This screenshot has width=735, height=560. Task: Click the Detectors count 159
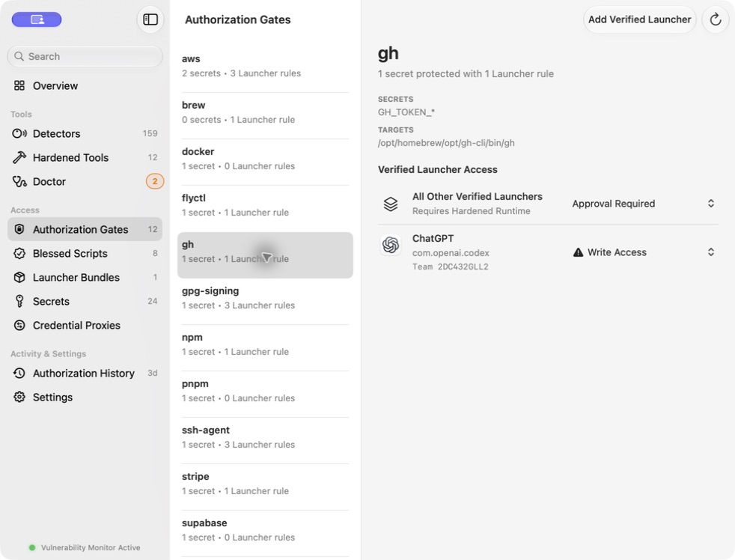coord(150,133)
